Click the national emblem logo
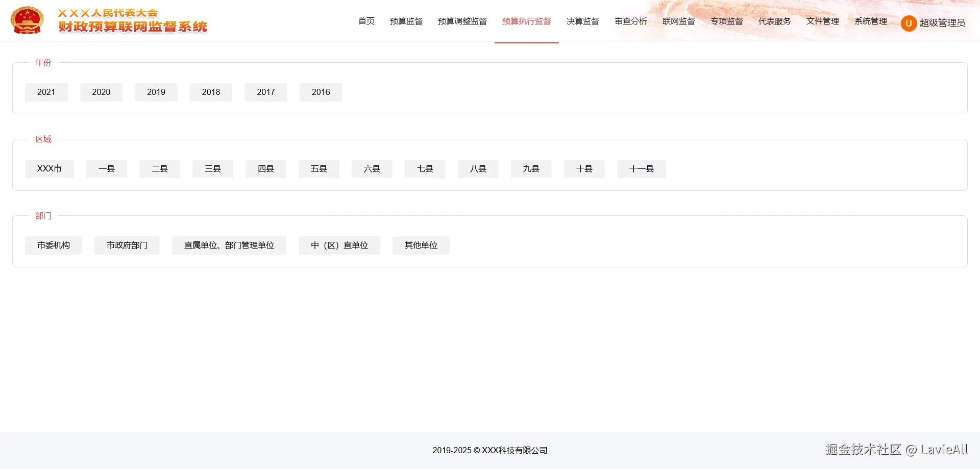The image size is (980, 469). pos(27,19)
